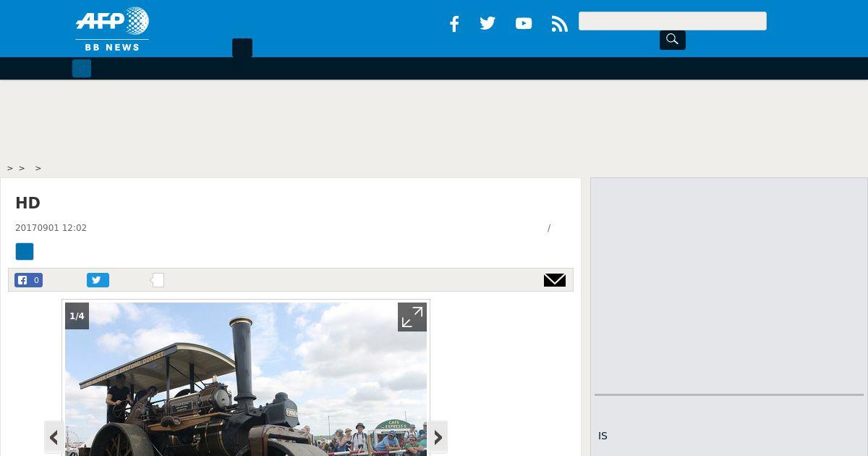Open the YouTube channel icon in header

pos(524,24)
